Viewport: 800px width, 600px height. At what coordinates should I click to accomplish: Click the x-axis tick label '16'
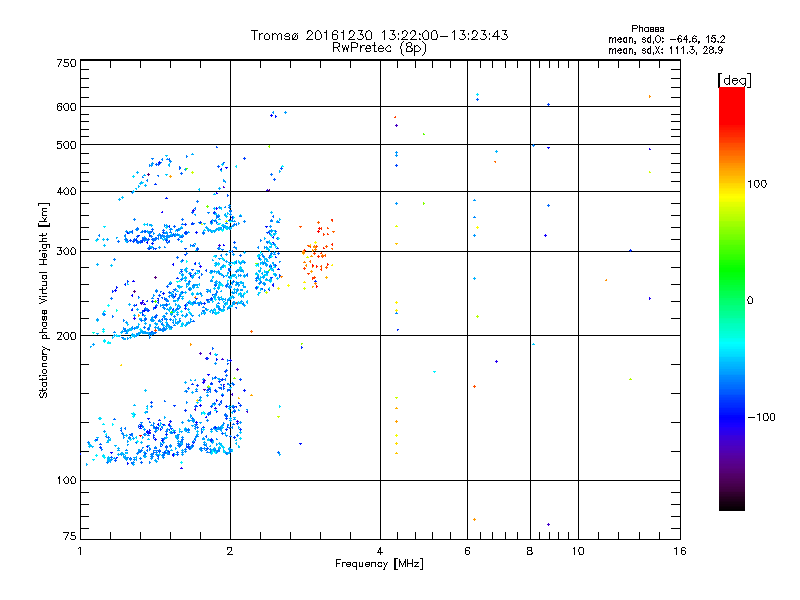click(680, 551)
